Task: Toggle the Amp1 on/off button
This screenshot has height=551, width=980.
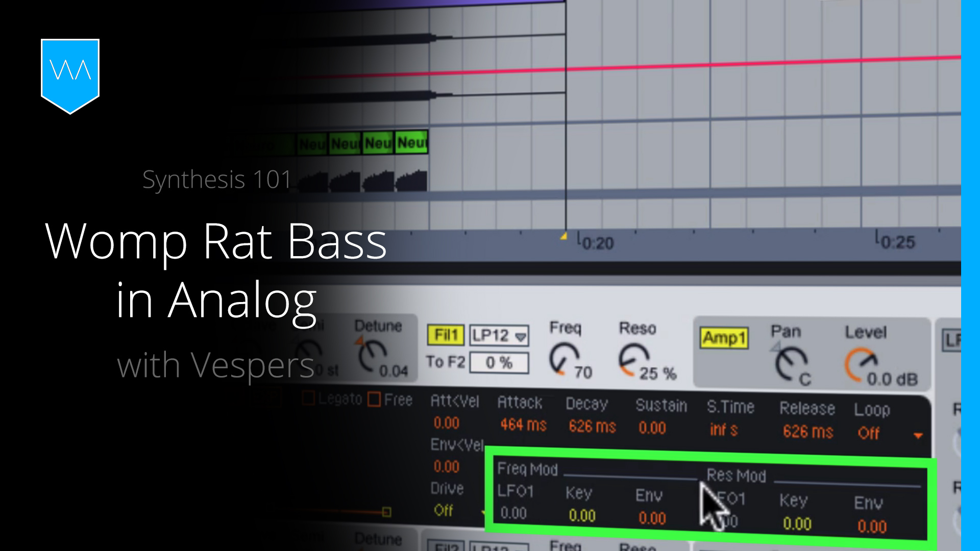Action: [x=724, y=338]
